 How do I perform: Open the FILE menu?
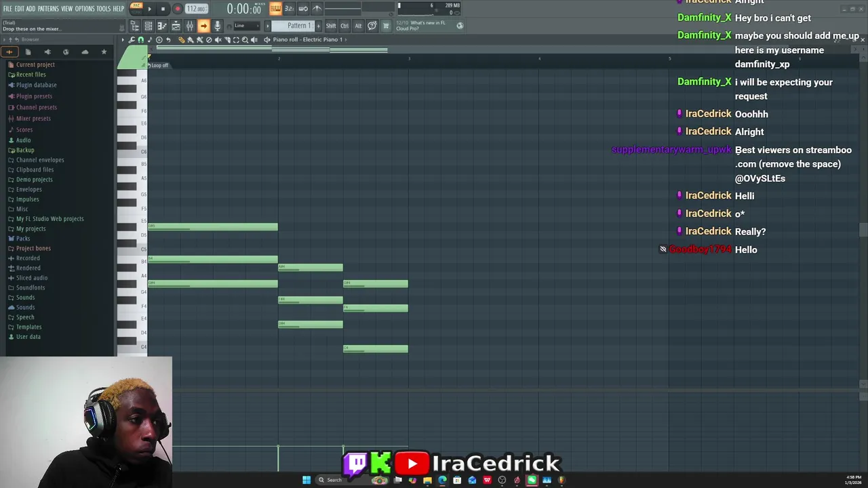coord(7,8)
